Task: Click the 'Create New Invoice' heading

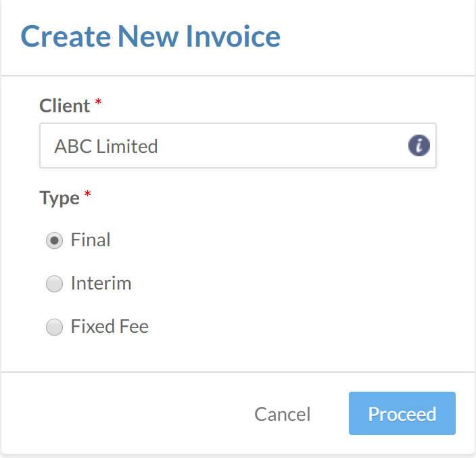Action: (x=150, y=36)
